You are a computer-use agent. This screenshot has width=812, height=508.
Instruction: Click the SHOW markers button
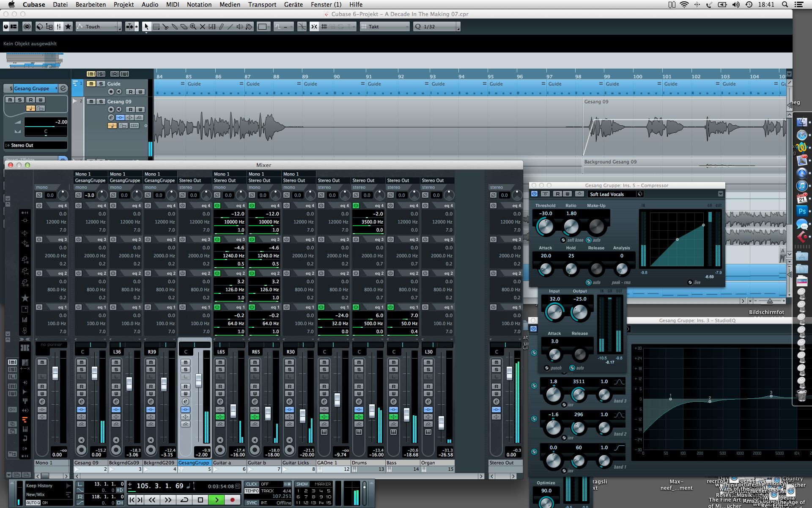(x=302, y=484)
